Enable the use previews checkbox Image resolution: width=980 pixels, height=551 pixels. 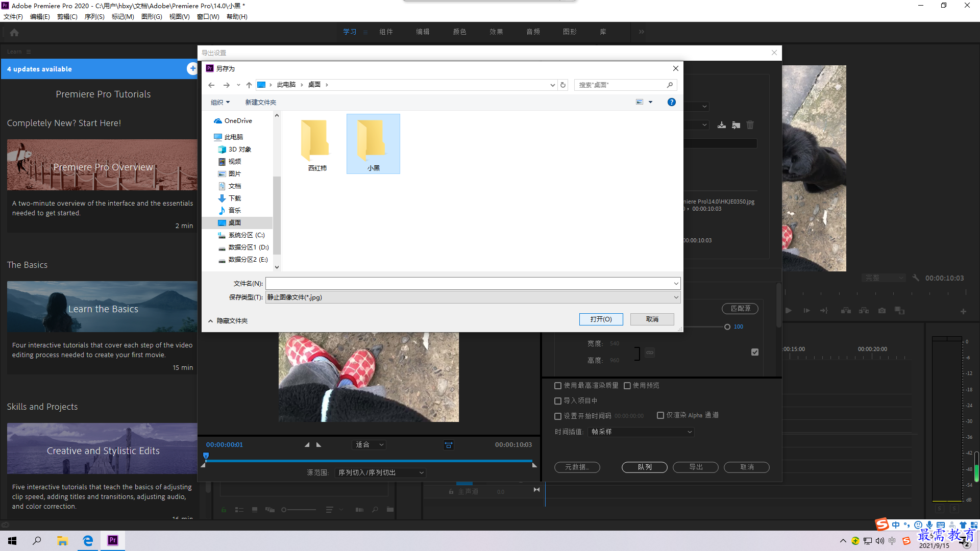(x=627, y=386)
